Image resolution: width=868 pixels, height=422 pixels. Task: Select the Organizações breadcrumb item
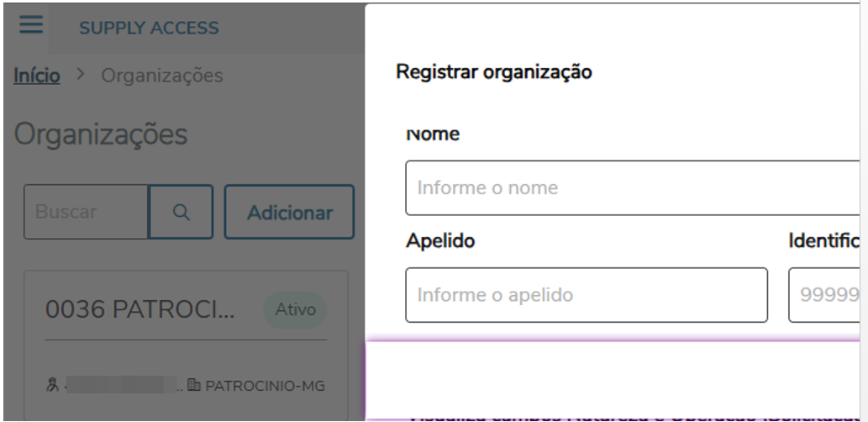click(x=161, y=76)
